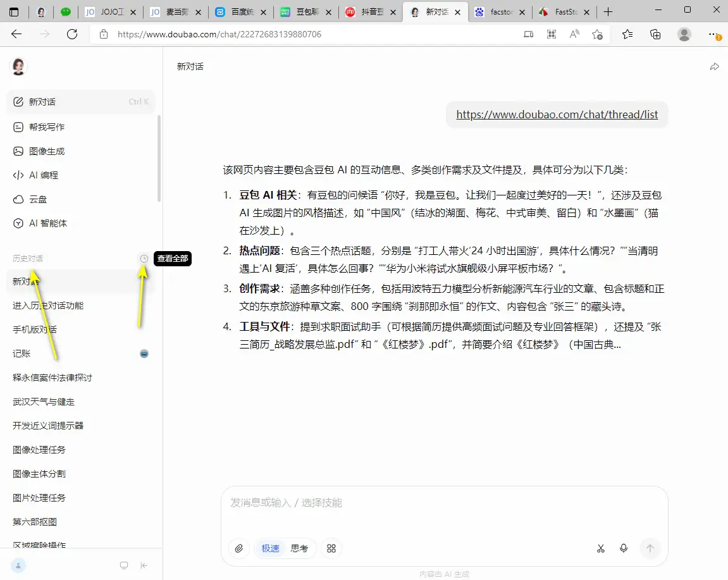Click the browser profile avatar

click(x=684, y=34)
